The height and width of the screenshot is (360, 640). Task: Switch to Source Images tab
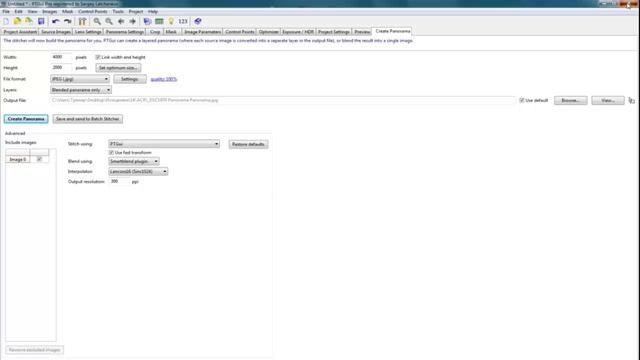tap(56, 32)
